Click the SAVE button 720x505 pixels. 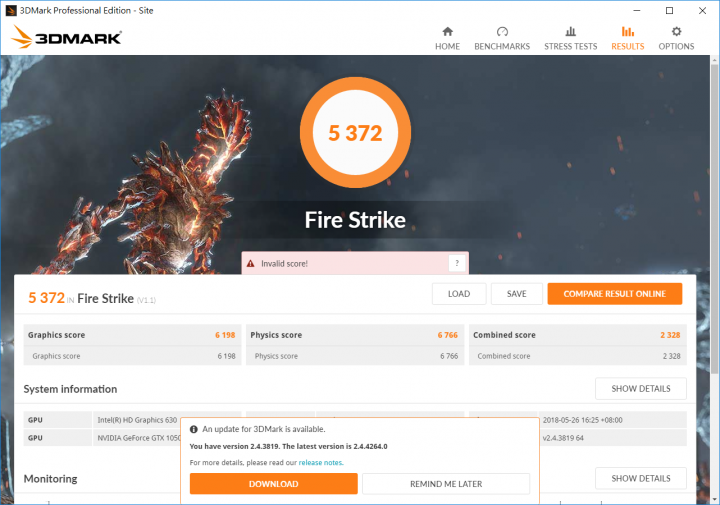coord(517,294)
